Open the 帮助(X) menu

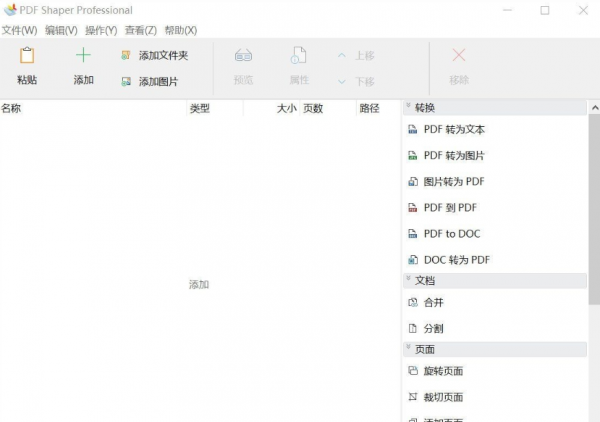coord(181,30)
